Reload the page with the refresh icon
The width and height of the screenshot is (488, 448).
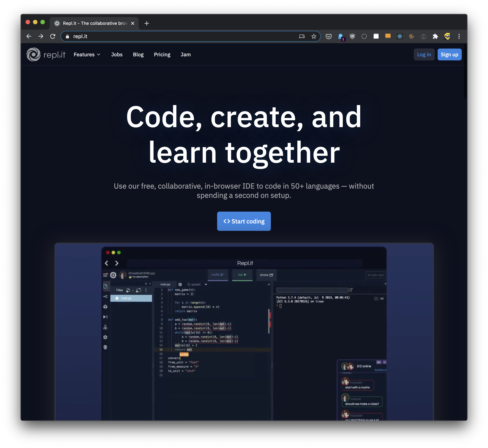[53, 36]
